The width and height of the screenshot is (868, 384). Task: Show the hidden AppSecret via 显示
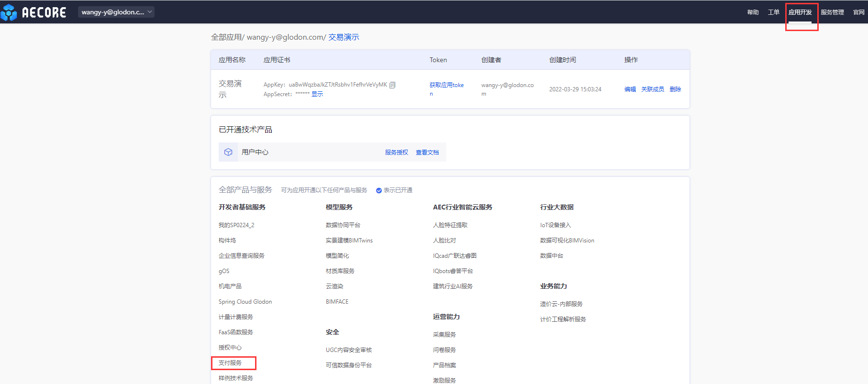[317, 94]
